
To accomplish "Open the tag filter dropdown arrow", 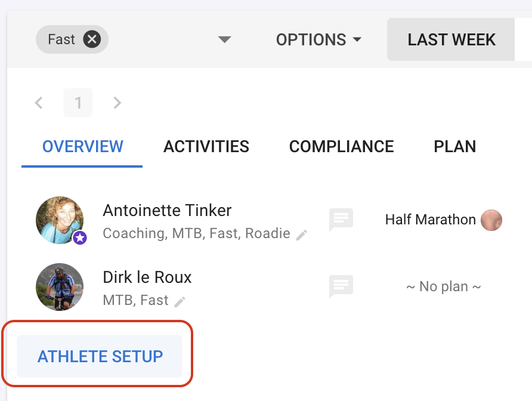I will 224,40.
